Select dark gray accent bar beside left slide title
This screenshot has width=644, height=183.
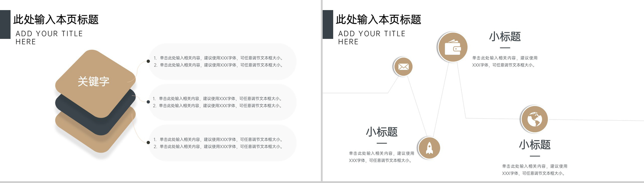pos(5,25)
